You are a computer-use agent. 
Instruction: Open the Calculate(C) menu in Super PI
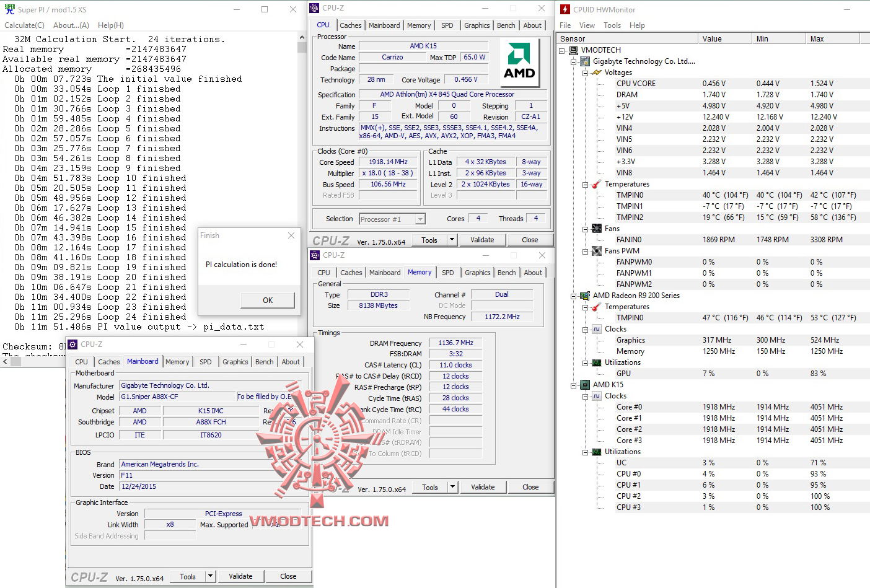coord(24,25)
